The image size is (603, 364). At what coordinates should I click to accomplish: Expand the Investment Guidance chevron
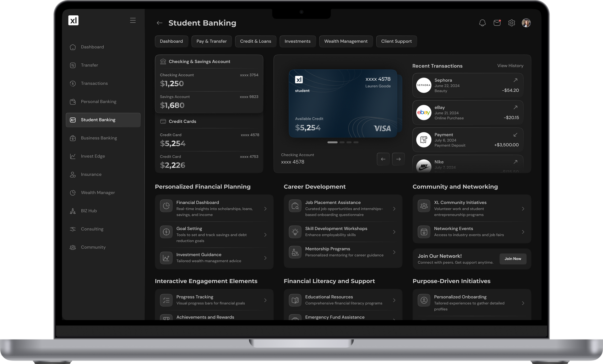265,258
